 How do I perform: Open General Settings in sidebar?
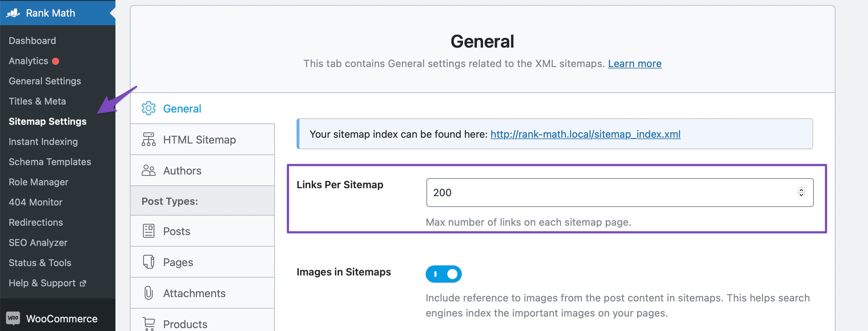coord(45,81)
